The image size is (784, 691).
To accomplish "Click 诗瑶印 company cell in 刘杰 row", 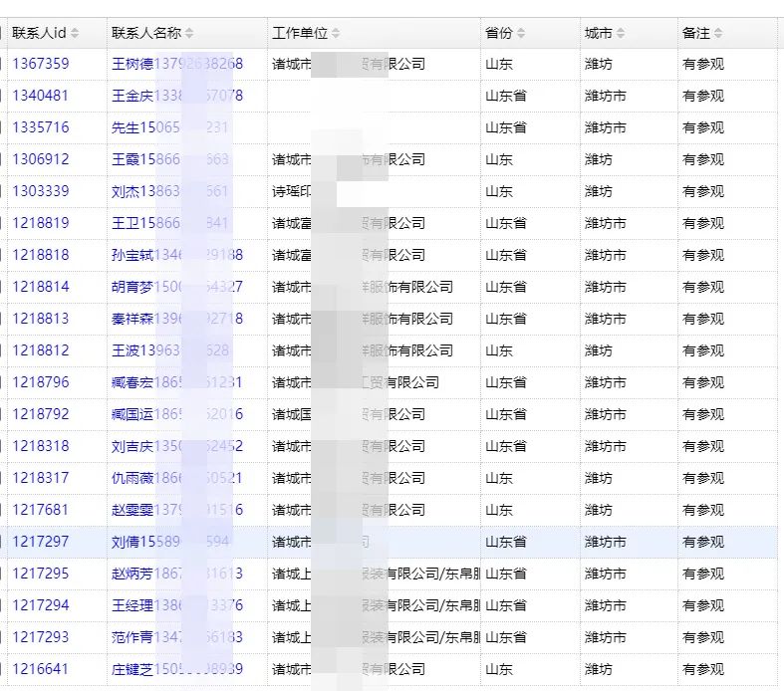I will (x=291, y=191).
